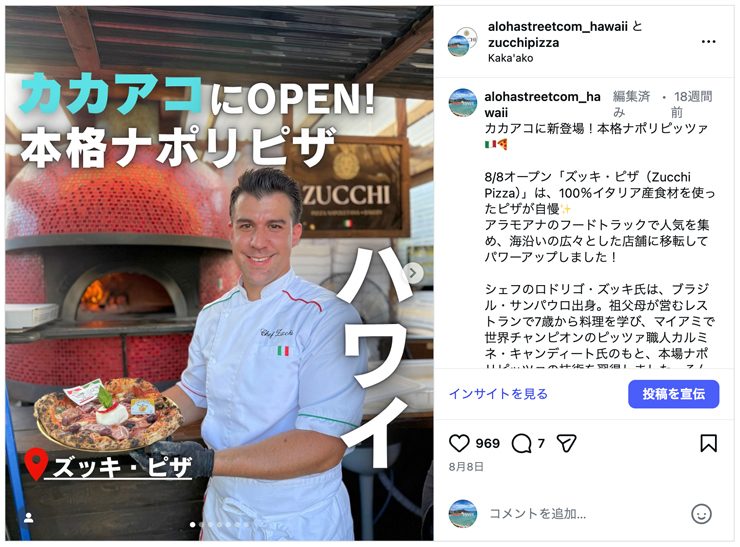Open more options three-dot menu
Viewport: 740px width, 547px height.
tap(708, 42)
